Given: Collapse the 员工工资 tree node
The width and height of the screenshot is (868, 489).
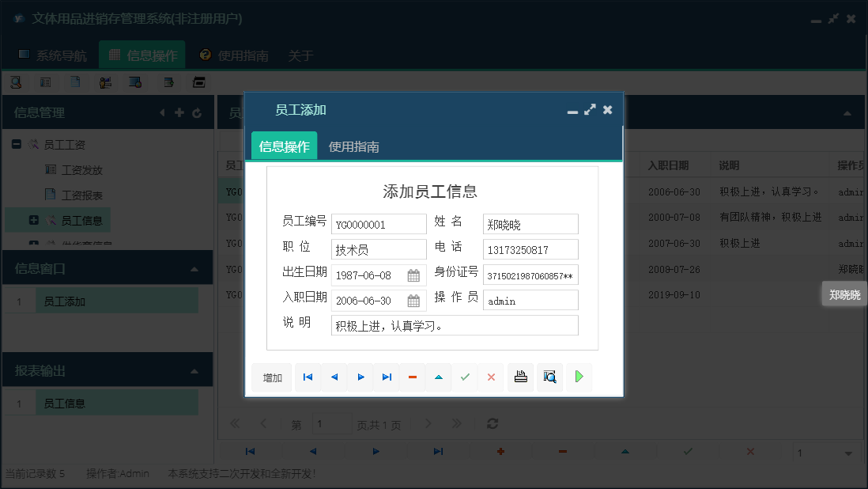Looking at the screenshot, I should point(17,143).
